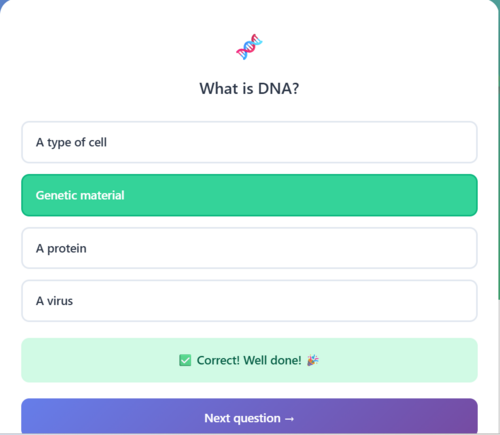Click the 'Genetic material' label text

80,195
